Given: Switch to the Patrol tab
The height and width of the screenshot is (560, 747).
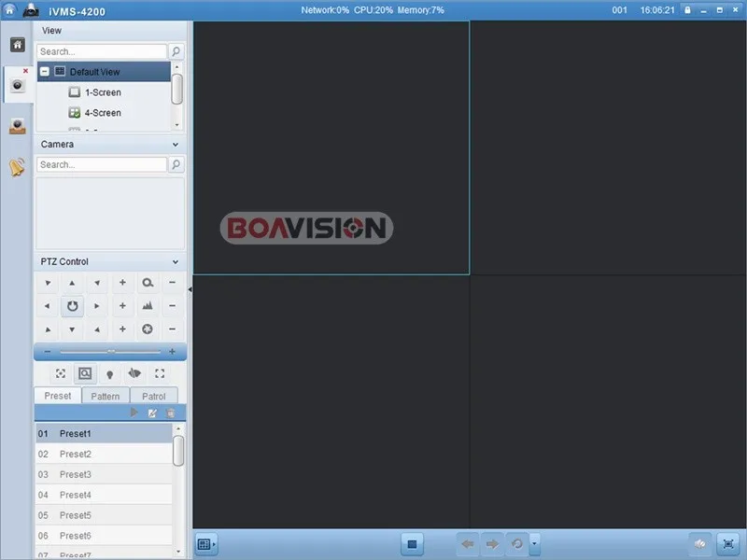Looking at the screenshot, I should click(153, 396).
